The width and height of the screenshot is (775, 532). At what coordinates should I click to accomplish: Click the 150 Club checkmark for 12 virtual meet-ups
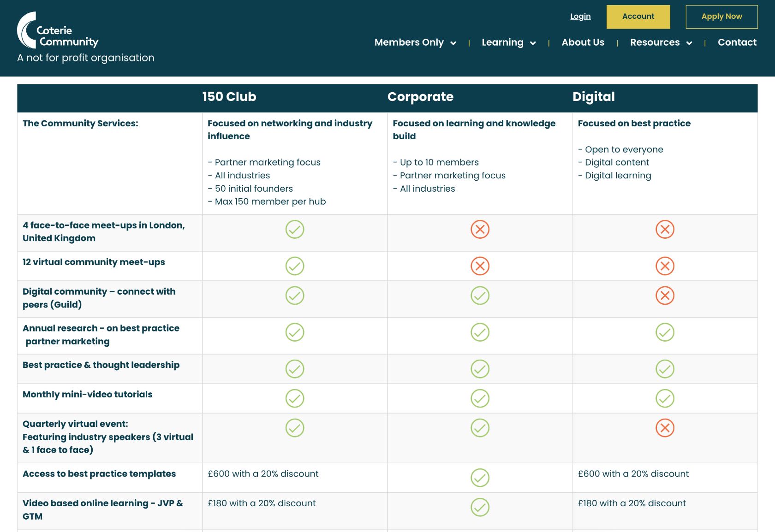(x=295, y=266)
